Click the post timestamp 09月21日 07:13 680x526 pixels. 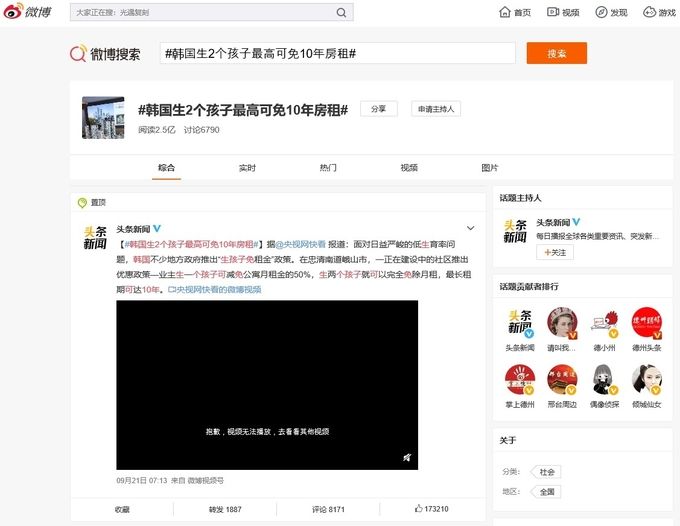(x=142, y=480)
